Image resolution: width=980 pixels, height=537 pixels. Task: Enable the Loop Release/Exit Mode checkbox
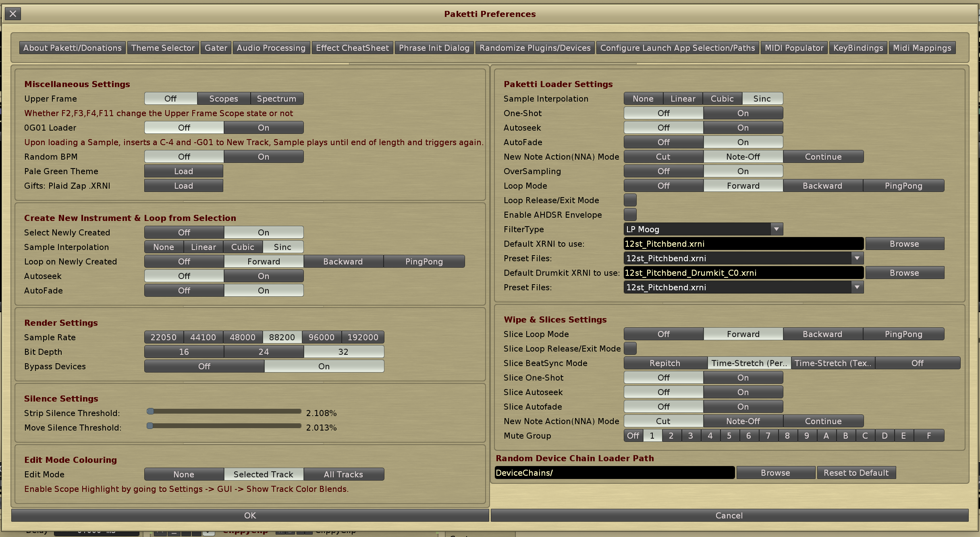(630, 200)
